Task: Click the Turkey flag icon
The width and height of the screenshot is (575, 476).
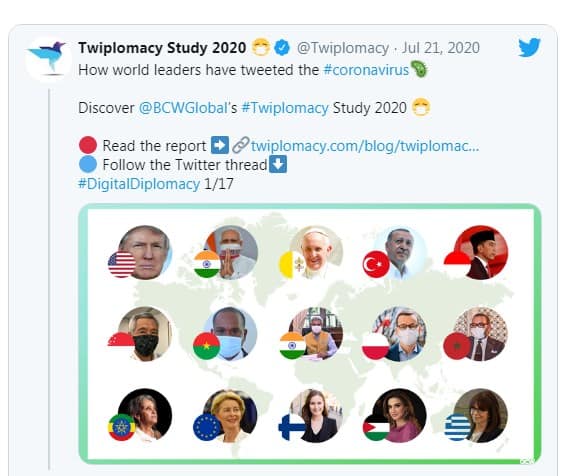Action: point(376,264)
